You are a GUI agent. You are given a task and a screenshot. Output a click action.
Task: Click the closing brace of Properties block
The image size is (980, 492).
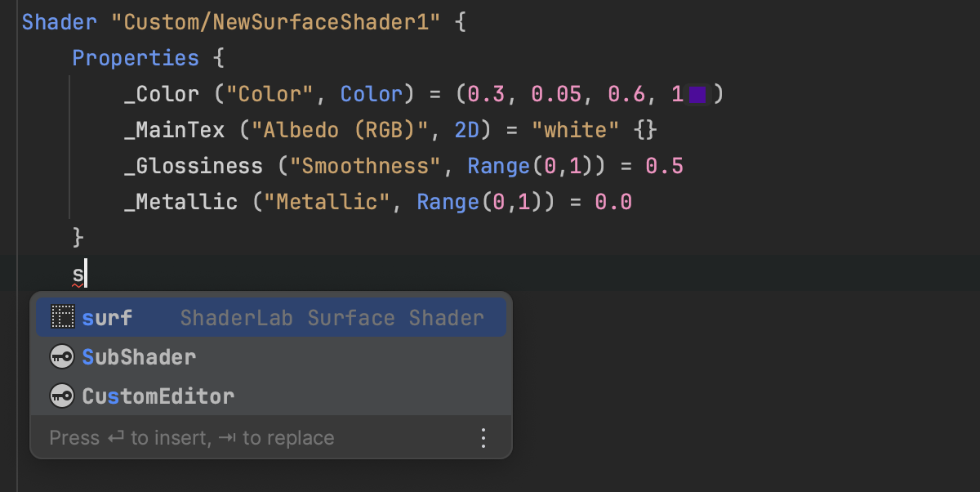point(78,237)
